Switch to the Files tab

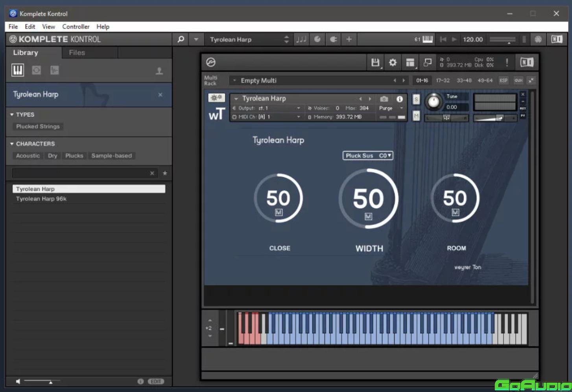pos(77,52)
